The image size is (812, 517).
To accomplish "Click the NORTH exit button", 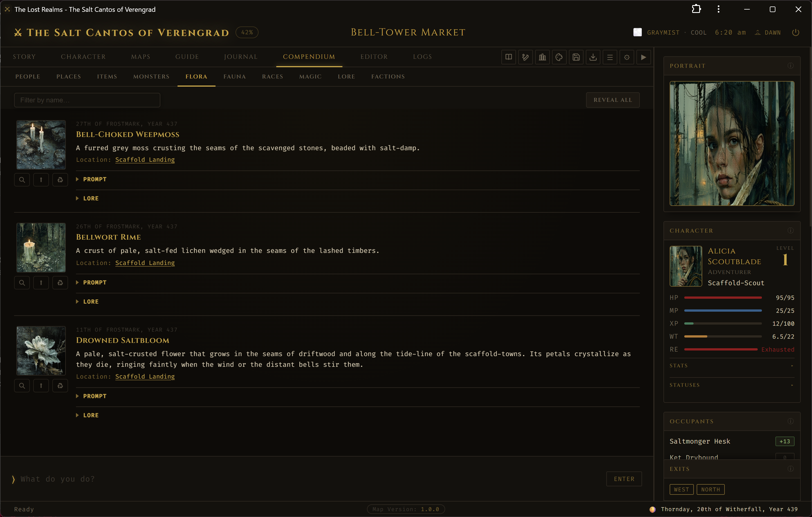I will click(x=710, y=489).
